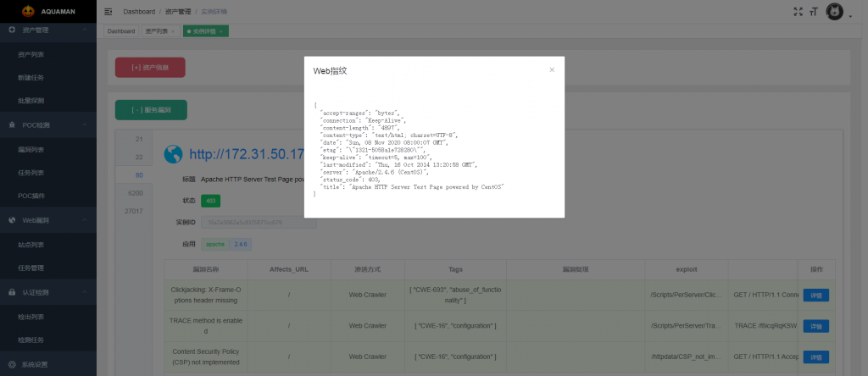Collapse the green [-] 服务漏洞 button
This screenshot has width=868, height=376.
pos(151,110)
